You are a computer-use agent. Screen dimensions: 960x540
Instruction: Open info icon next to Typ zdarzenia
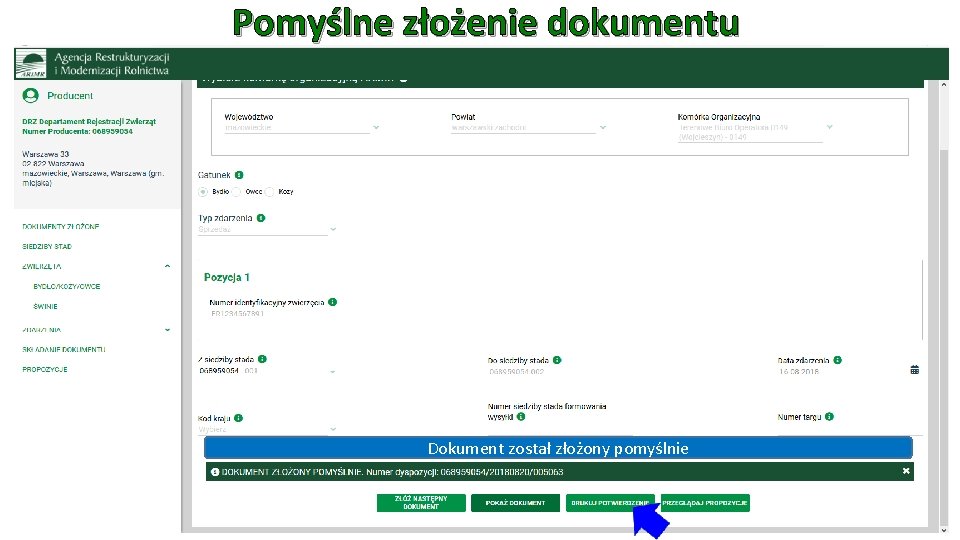261,218
